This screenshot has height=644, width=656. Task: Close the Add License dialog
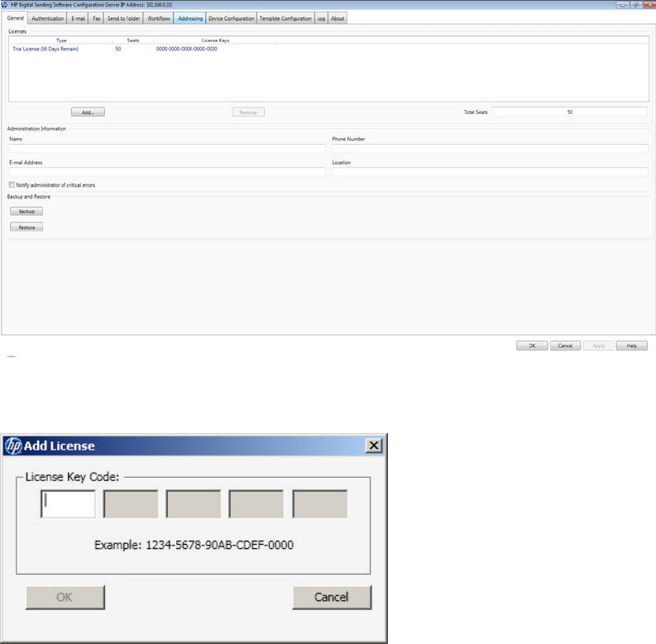click(374, 446)
